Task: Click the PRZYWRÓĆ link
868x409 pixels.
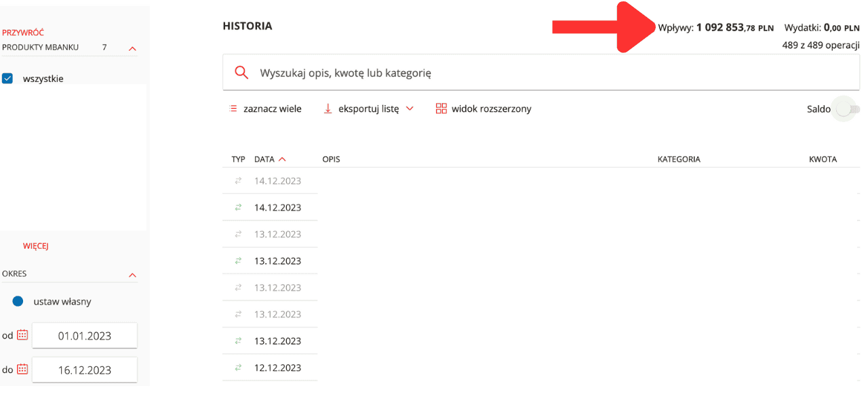Action: [x=23, y=33]
